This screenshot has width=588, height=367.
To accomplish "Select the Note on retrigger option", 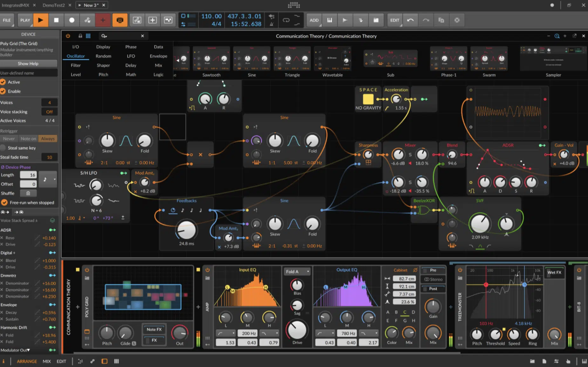I will 28,139.
